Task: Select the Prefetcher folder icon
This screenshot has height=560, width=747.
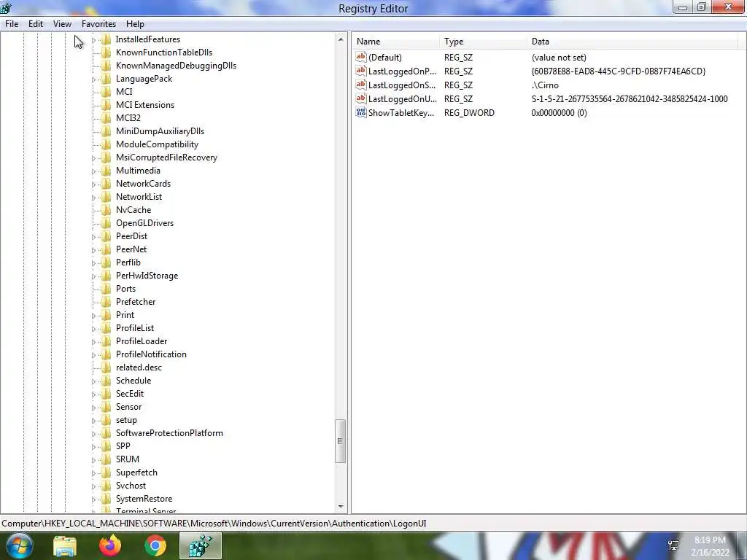Action: coord(107,302)
